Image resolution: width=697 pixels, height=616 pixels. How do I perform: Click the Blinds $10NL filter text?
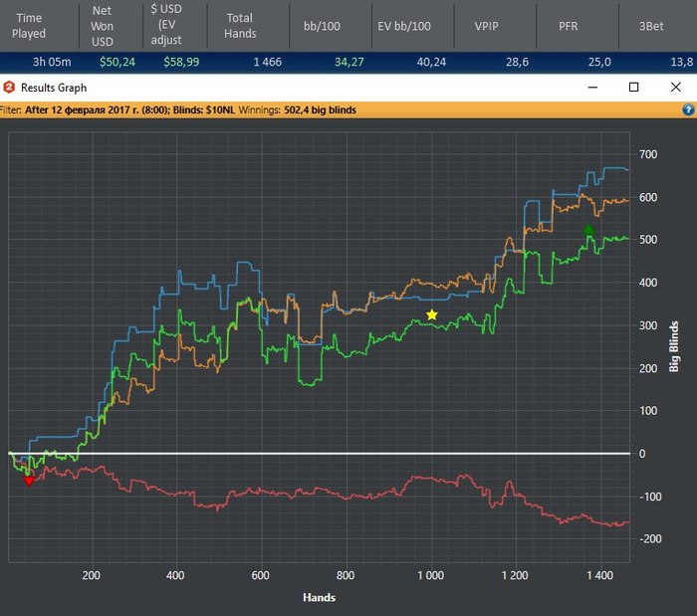203,109
